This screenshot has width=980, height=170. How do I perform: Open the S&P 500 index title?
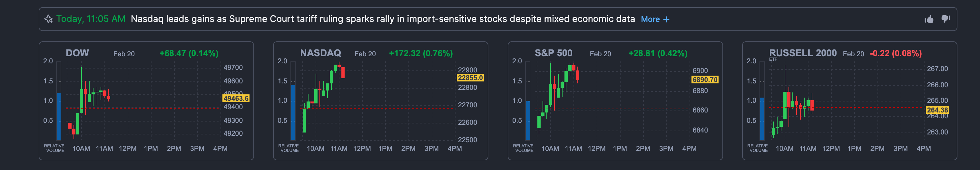(x=553, y=53)
